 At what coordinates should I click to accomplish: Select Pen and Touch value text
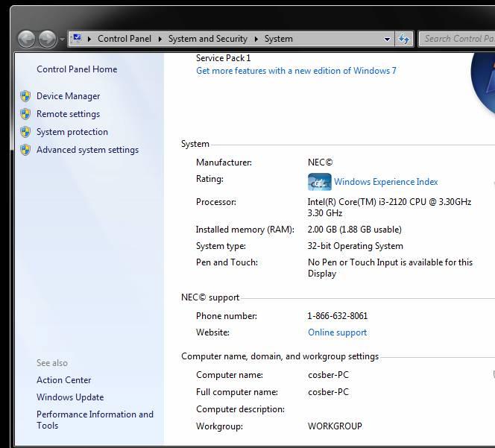click(390, 268)
